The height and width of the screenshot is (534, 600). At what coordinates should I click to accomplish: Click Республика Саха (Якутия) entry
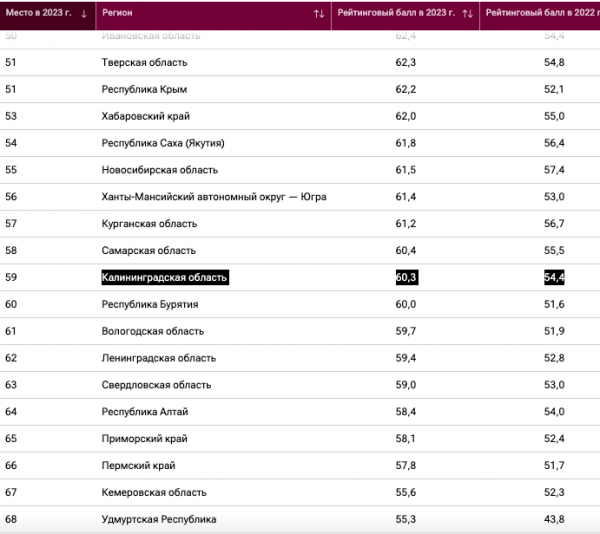163,143
